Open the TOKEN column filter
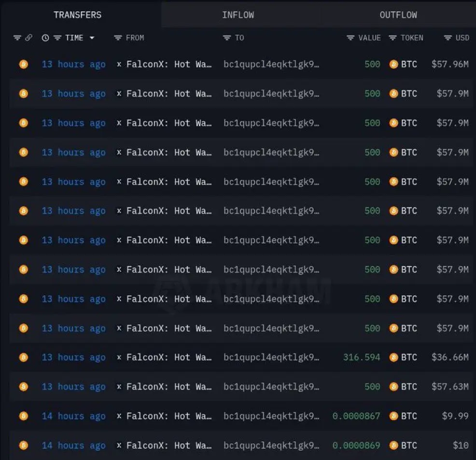Screen dimensions: 476x460 tap(392, 38)
